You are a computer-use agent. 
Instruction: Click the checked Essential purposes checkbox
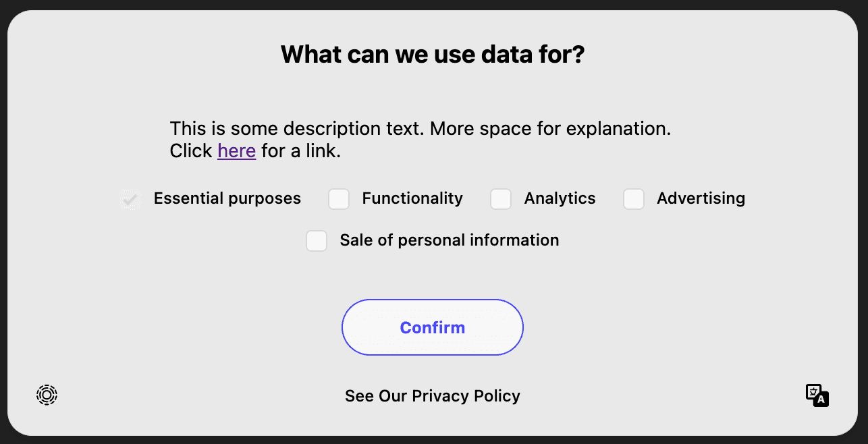coord(130,199)
